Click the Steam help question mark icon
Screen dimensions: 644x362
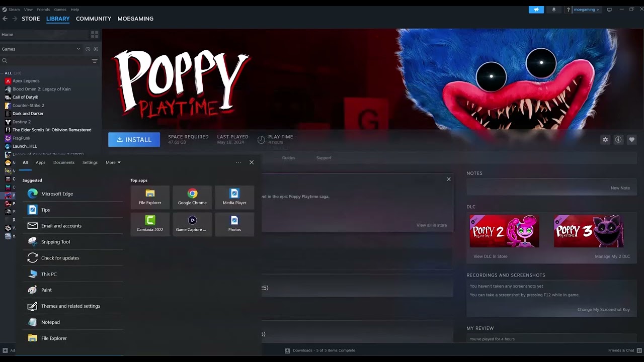tap(568, 10)
